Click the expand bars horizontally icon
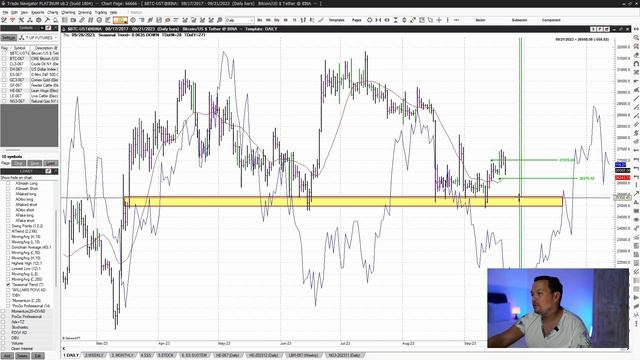Screen dimensions: 640x360 [x=387, y=20]
